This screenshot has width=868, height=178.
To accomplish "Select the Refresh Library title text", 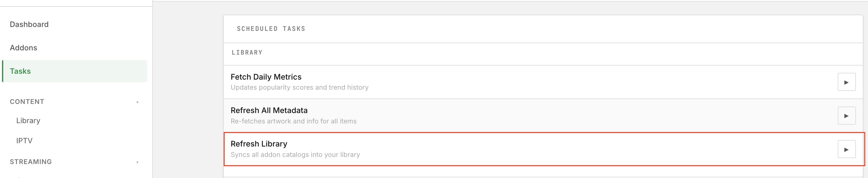I will pos(259,144).
